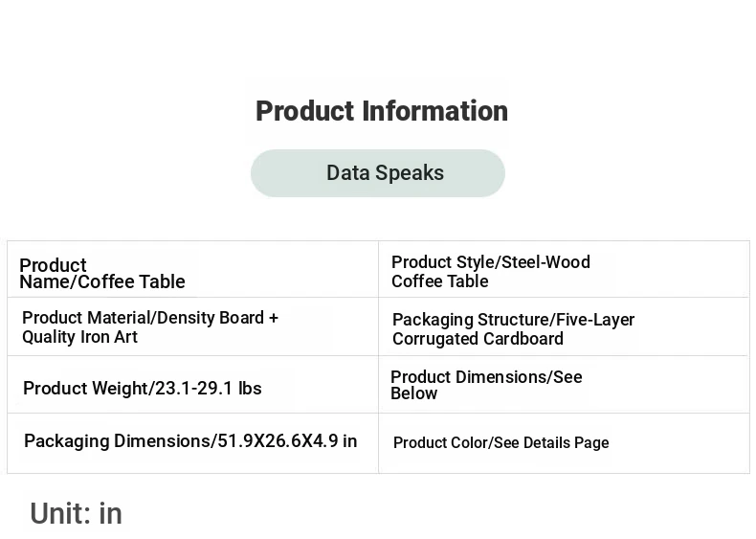756x539 pixels.
Task: Select Packaging Structure/Five-Layer Corrugated Cardboard cell
Action: click(564, 326)
